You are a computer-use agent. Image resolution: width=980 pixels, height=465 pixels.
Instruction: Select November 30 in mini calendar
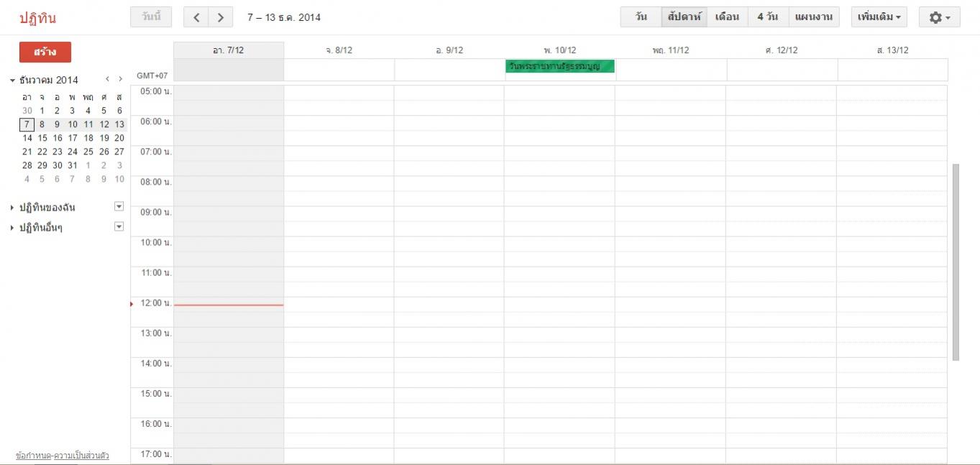tap(27, 111)
